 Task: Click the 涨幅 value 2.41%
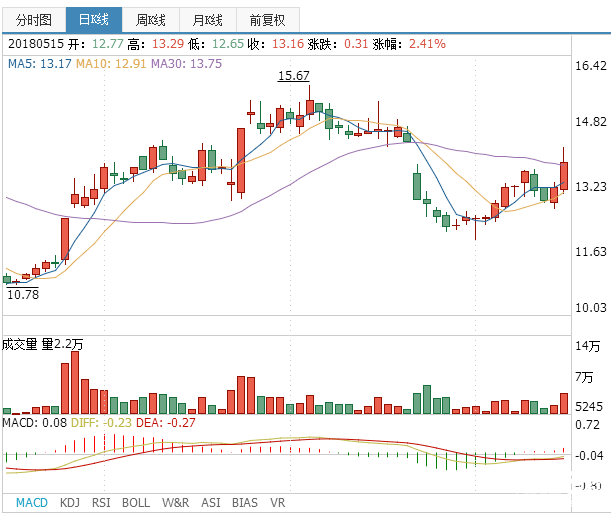click(x=427, y=44)
